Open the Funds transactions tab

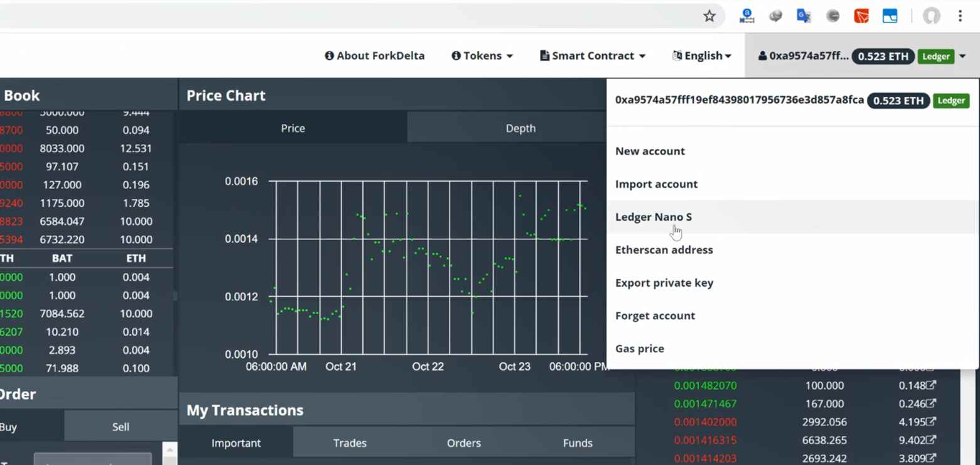pos(578,442)
